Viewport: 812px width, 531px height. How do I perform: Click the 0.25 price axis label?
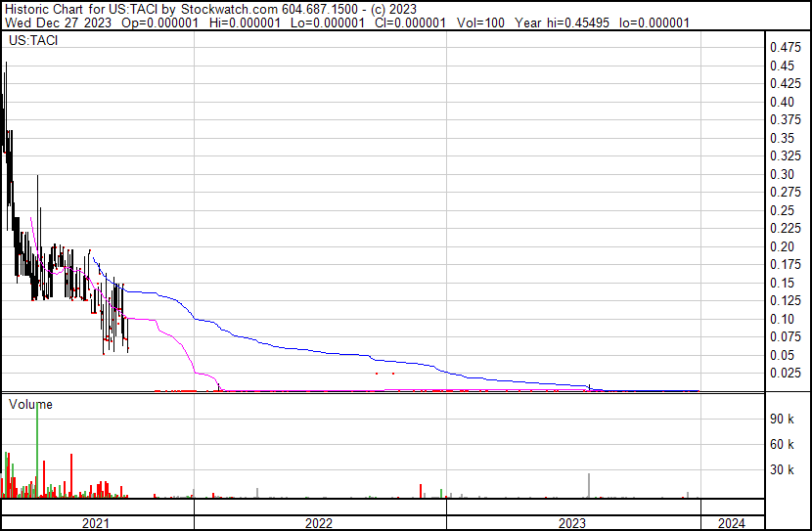(x=782, y=210)
